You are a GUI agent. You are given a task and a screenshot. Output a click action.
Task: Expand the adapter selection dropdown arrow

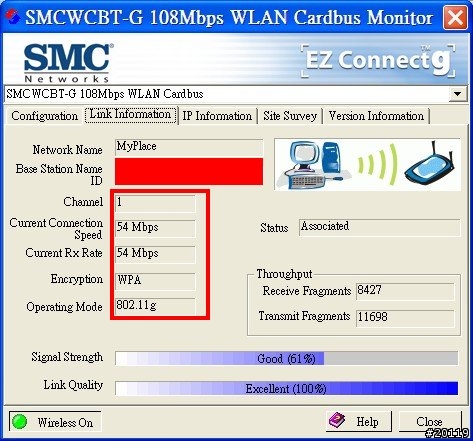[458, 94]
